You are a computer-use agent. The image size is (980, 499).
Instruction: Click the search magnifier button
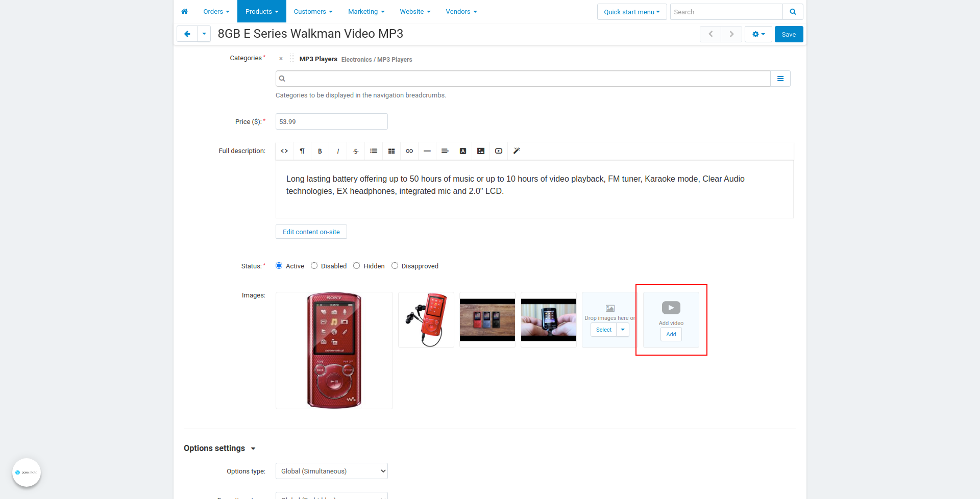[x=793, y=12]
